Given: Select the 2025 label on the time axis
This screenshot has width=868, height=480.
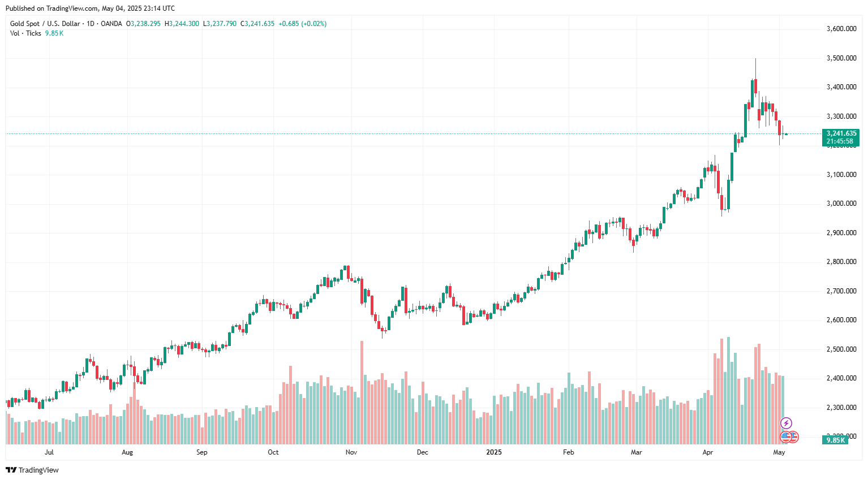Looking at the screenshot, I should (x=494, y=452).
